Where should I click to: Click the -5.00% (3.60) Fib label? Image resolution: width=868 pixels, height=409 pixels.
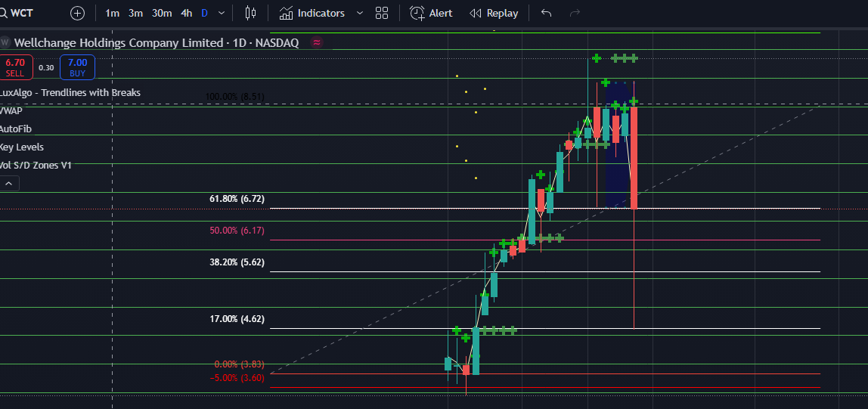coord(237,377)
